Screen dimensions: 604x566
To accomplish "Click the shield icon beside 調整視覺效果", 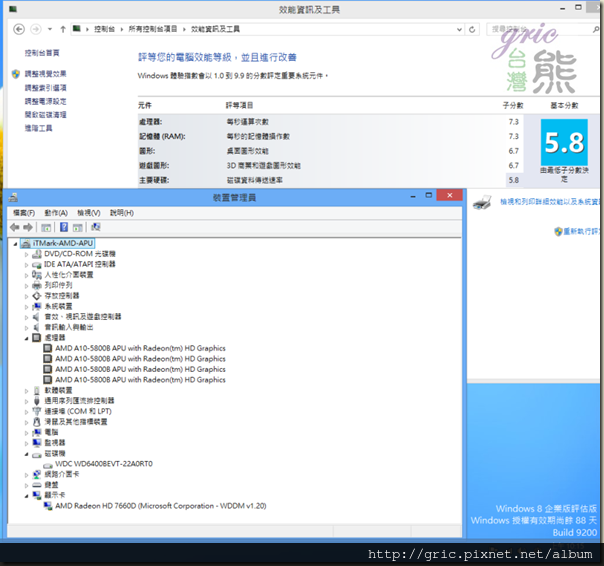I will pos(16,74).
